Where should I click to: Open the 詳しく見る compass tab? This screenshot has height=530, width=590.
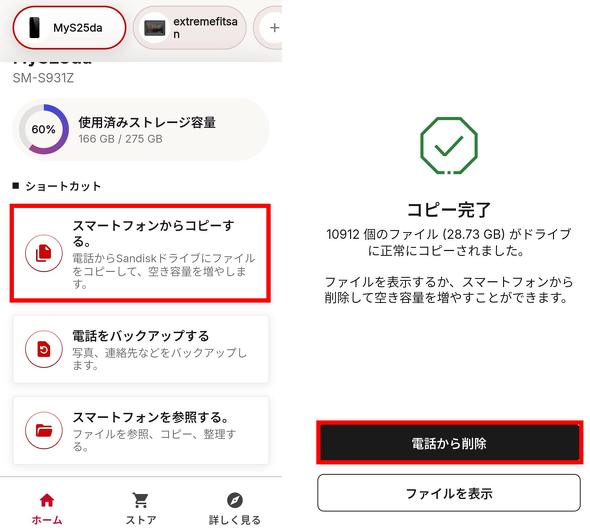[x=235, y=509]
